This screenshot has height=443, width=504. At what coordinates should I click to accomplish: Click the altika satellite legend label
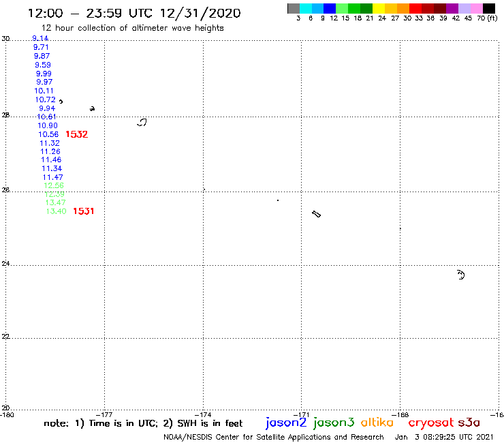click(x=377, y=422)
